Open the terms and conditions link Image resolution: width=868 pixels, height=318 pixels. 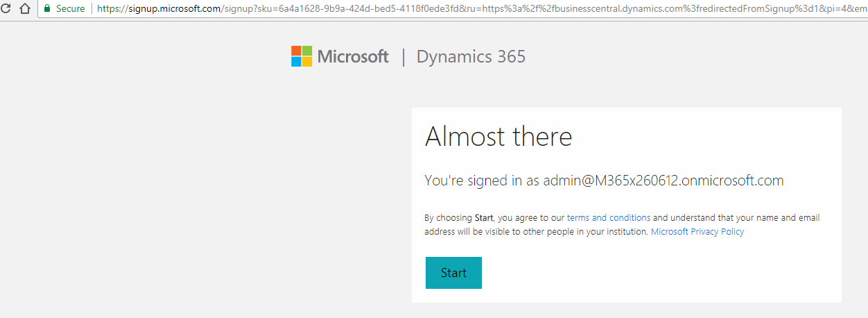coord(609,217)
